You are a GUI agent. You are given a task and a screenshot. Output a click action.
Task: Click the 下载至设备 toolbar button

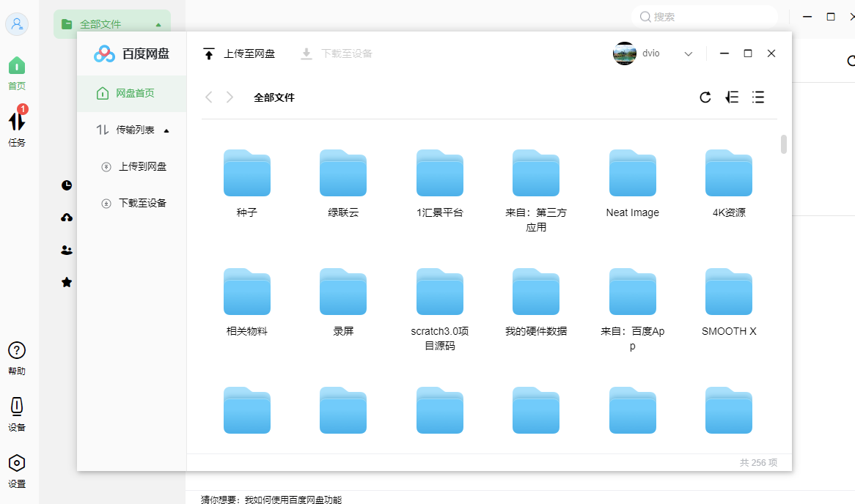tap(337, 53)
